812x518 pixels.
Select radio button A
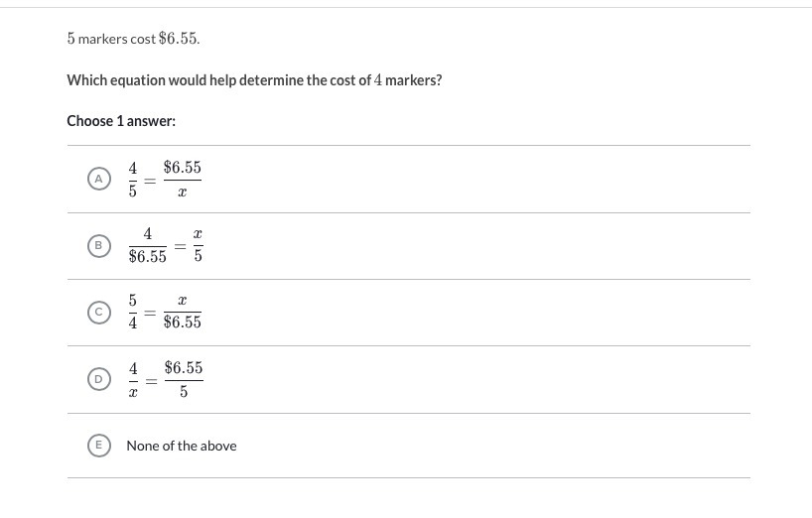click(x=97, y=179)
